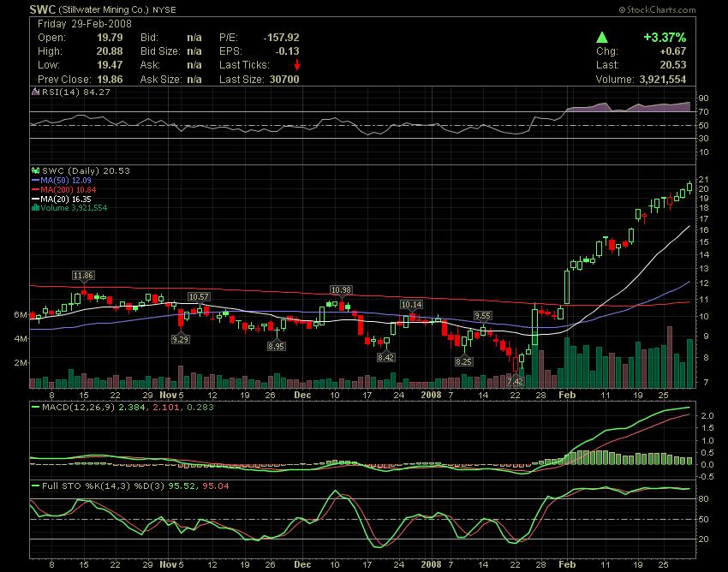Click the 'MA(50) 12.09' legend text
Screen dimensions: 728x572
coord(66,180)
